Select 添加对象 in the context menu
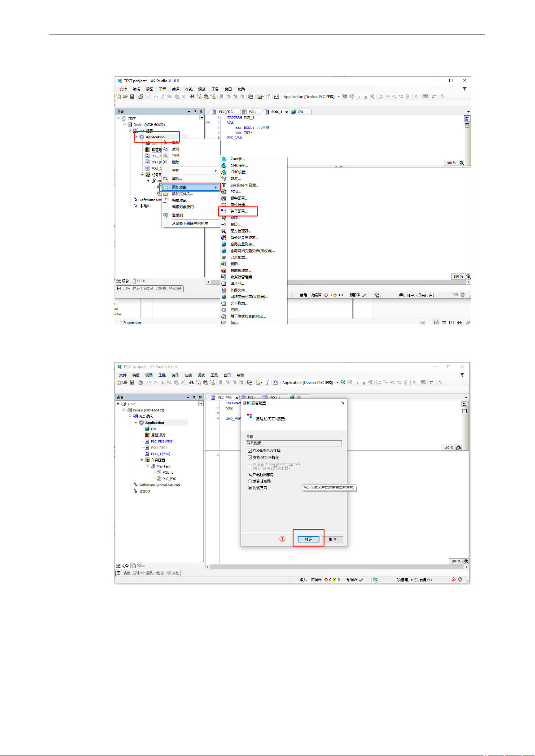This screenshot has height=756, width=535. click(x=190, y=187)
